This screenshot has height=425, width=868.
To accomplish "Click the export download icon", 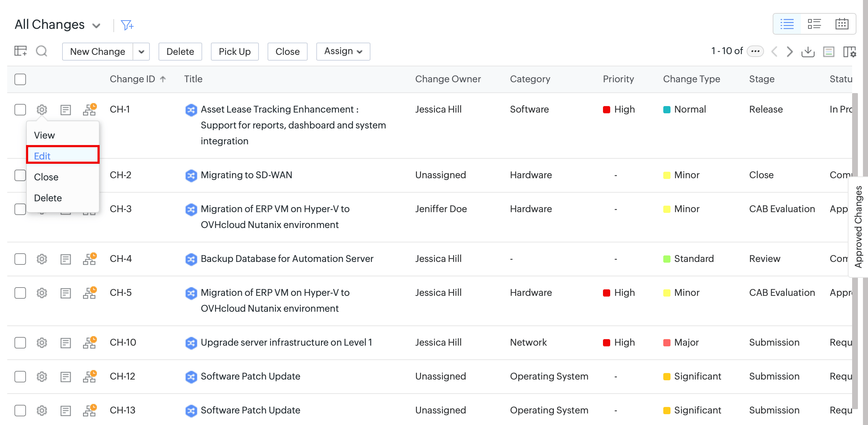I will [x=808, y=52].
